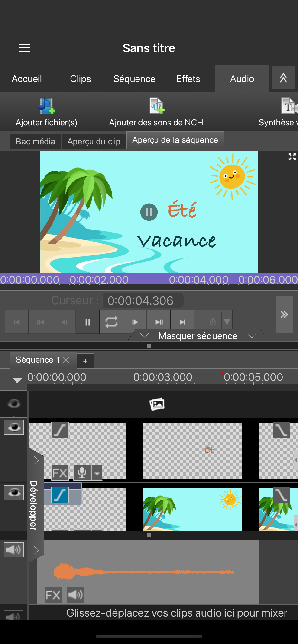Image resolution: width=298 pixels, height=644 pixels.
Task: Open FX effects for the text track
Action: [x=60, y=473]
